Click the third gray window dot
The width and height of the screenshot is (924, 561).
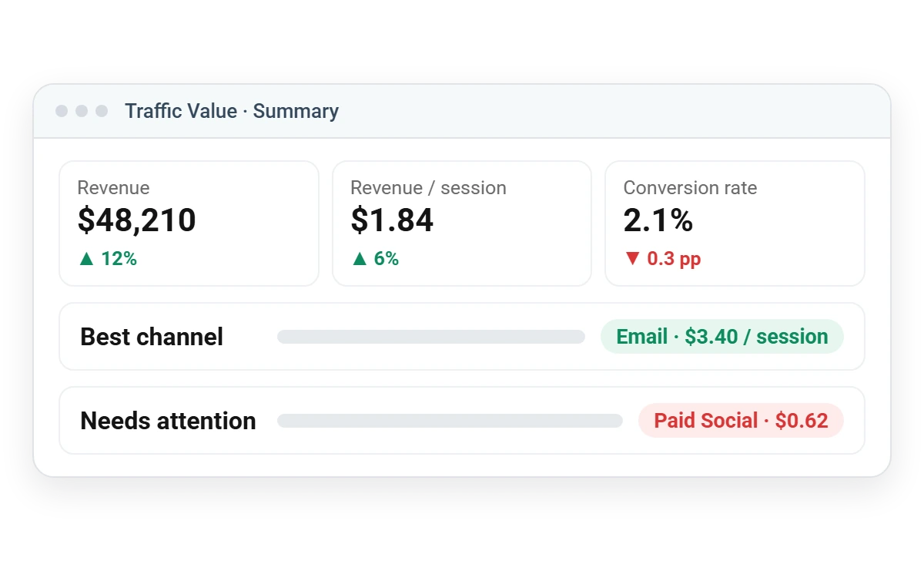point(102,111)
